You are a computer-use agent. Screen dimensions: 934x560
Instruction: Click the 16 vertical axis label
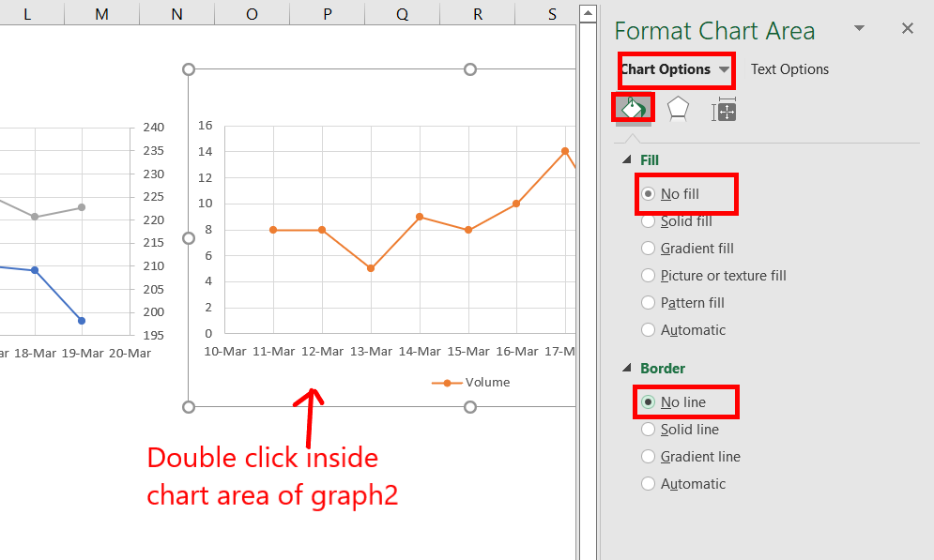click(x=205, y=126)
